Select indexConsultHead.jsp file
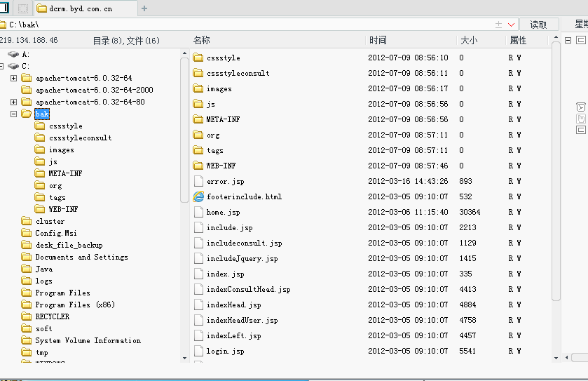 click(248, 289)
